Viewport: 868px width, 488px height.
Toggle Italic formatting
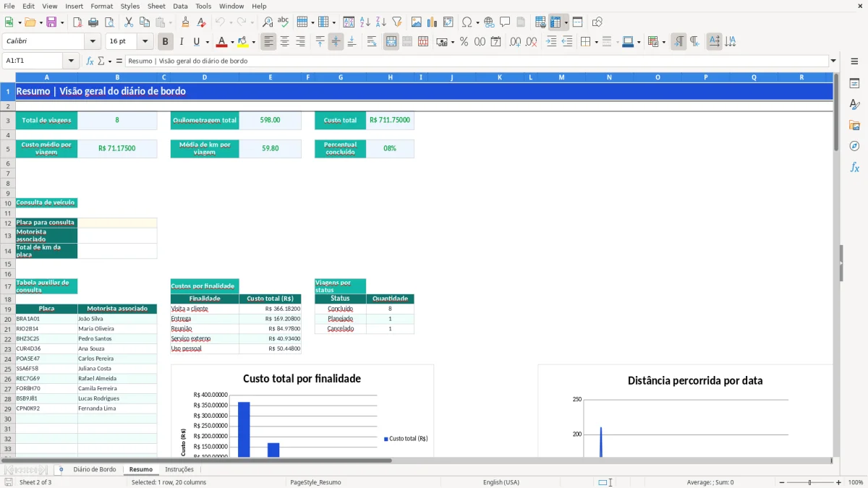click(x=182, y=42)
